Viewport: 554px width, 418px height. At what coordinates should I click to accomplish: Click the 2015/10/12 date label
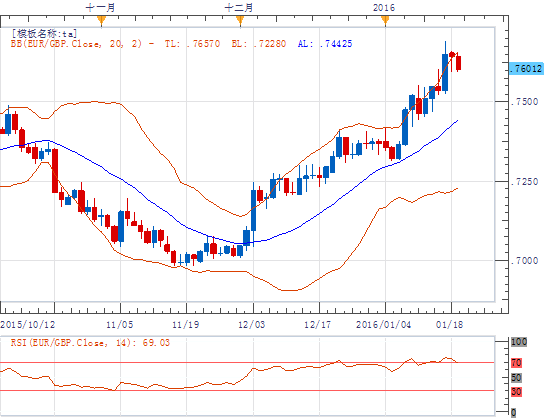point(28,324)
